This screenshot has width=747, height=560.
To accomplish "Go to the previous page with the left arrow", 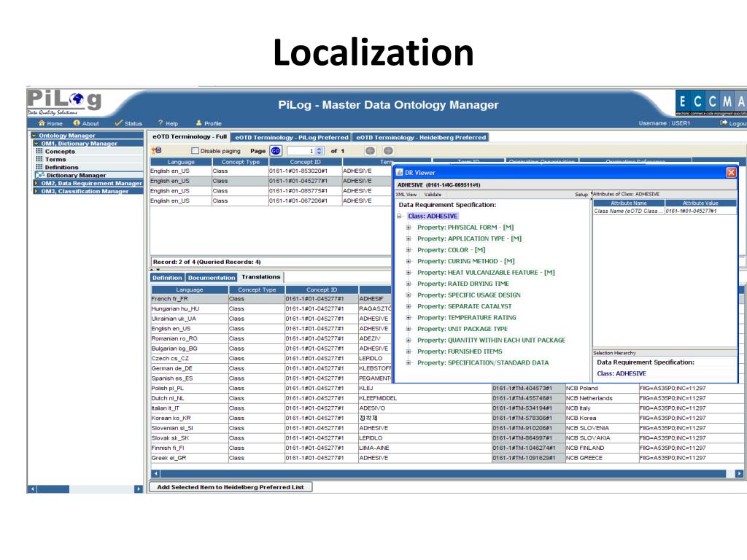I will pos(370,151).
